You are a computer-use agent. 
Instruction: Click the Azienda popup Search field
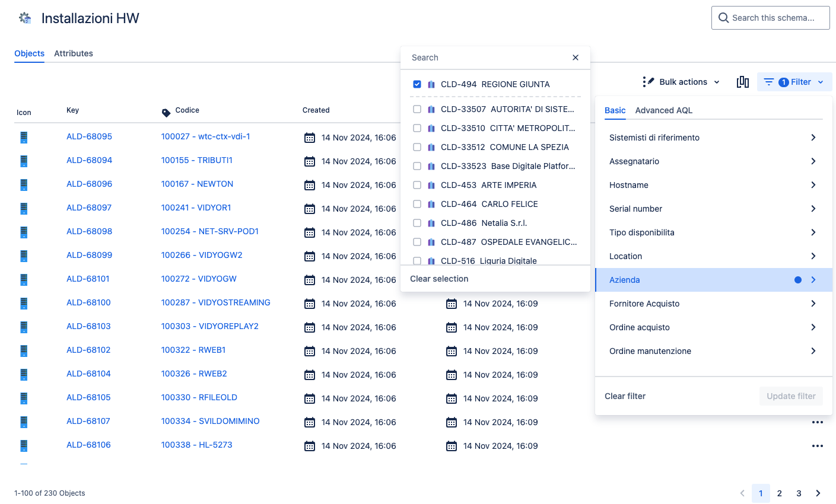(487, 58)
